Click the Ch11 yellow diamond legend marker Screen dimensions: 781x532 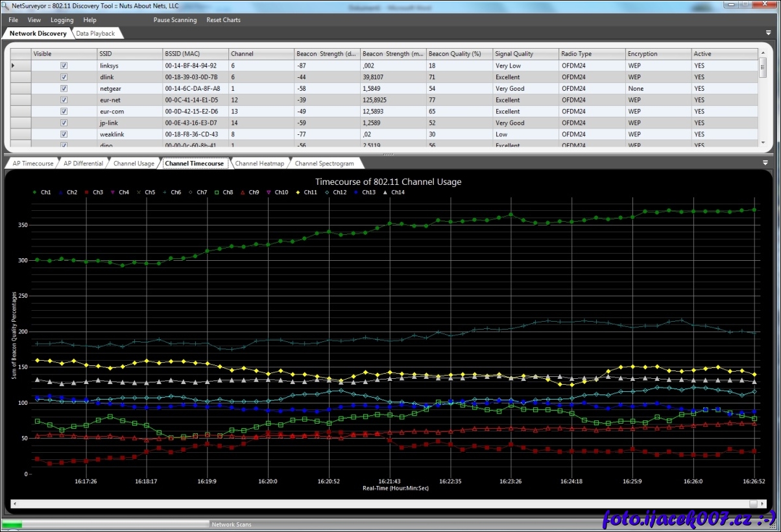point(298,193)
